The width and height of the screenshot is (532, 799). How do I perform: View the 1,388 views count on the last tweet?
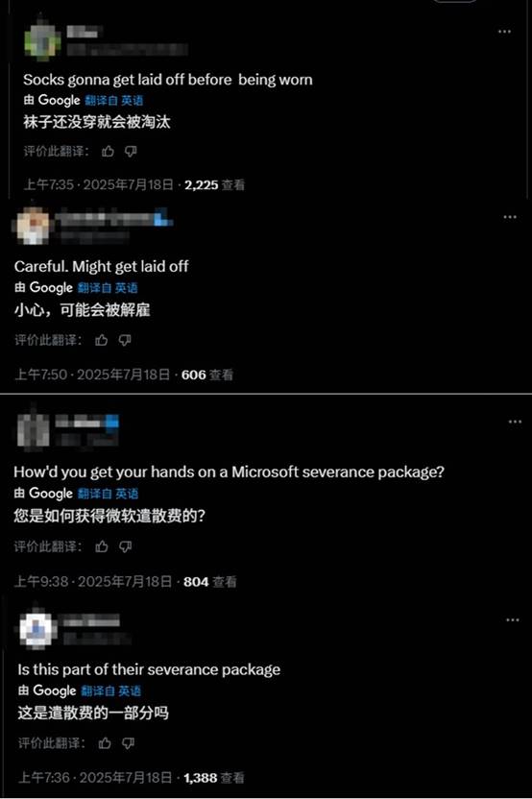pyautogui.click(x=214, y=778)
